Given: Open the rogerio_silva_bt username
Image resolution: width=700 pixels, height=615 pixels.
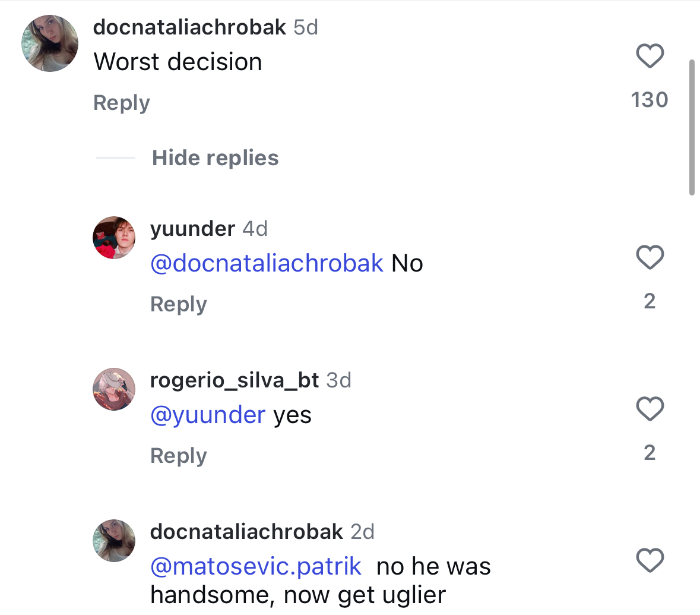Looking at the screenshot, I should click(x=235, y=380).
